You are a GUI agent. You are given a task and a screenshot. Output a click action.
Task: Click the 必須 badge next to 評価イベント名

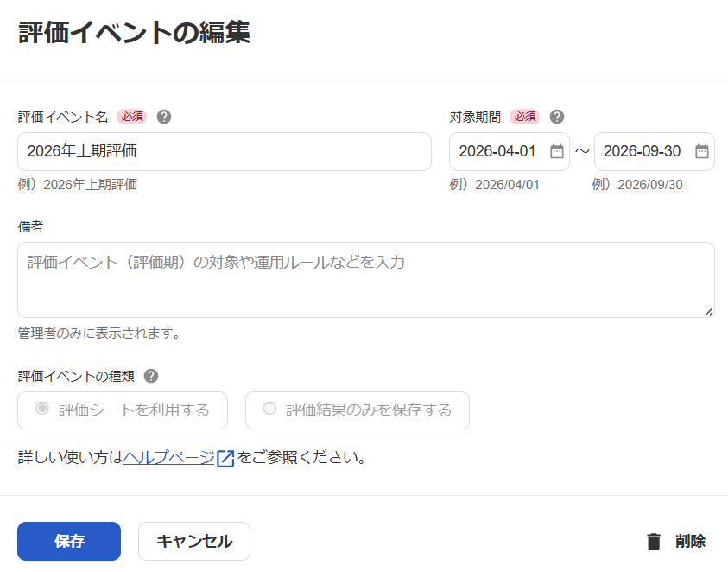click(132, 117)
